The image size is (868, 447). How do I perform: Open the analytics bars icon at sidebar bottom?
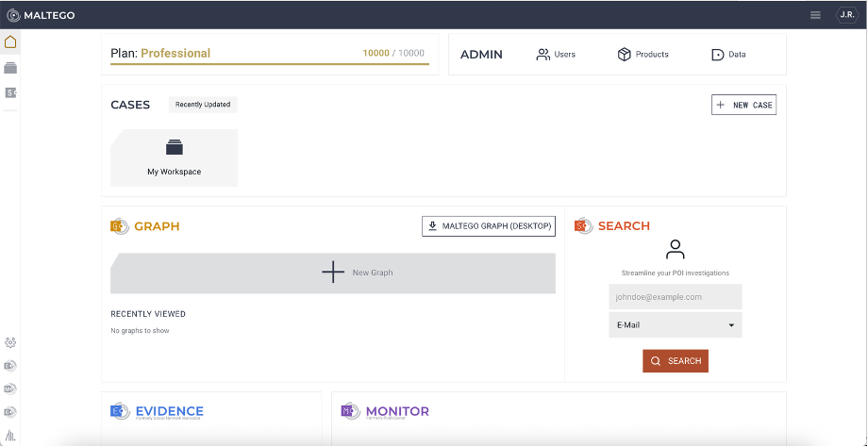pos(10,436)
